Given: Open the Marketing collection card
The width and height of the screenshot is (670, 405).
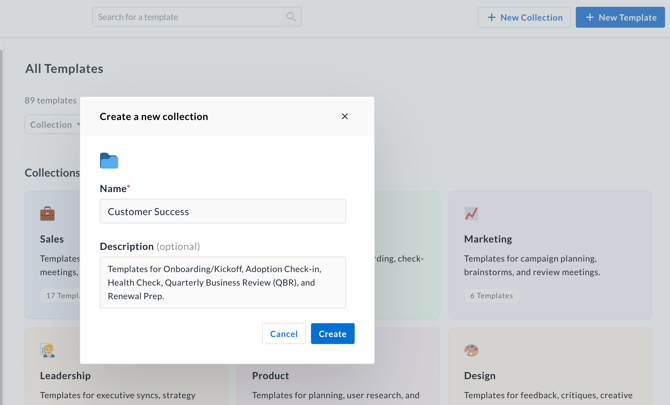Looking at the screenshot, I should (550, 255).
